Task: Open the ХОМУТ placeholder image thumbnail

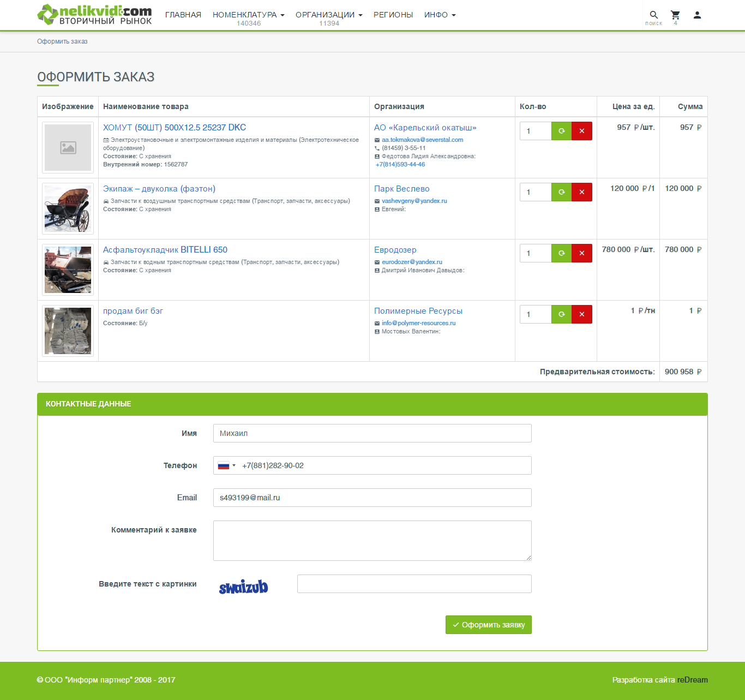Action: click(68, 147)
